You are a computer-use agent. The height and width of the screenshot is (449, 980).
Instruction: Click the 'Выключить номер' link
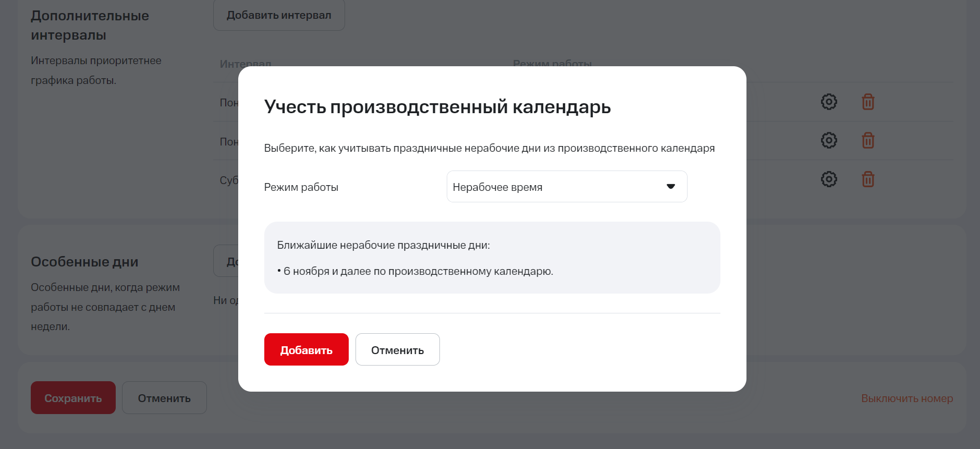click(x=906, y=398)
